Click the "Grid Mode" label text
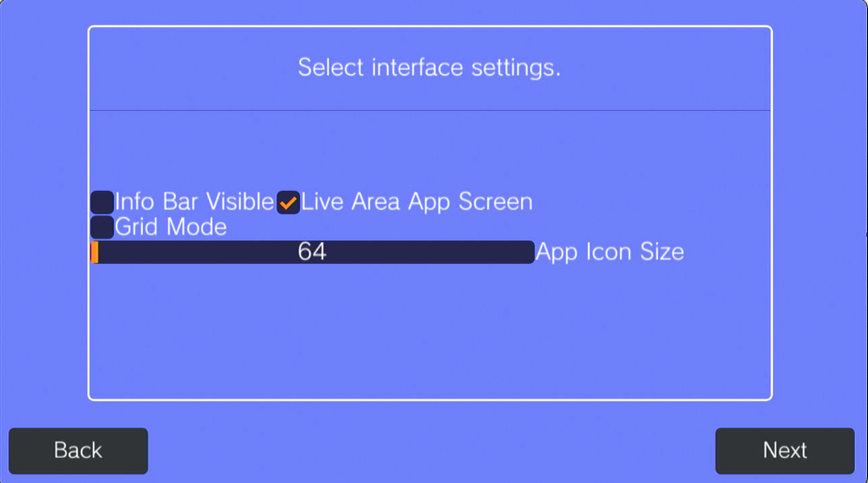Viewport: 868px width, 483px height. click(171, 227)
